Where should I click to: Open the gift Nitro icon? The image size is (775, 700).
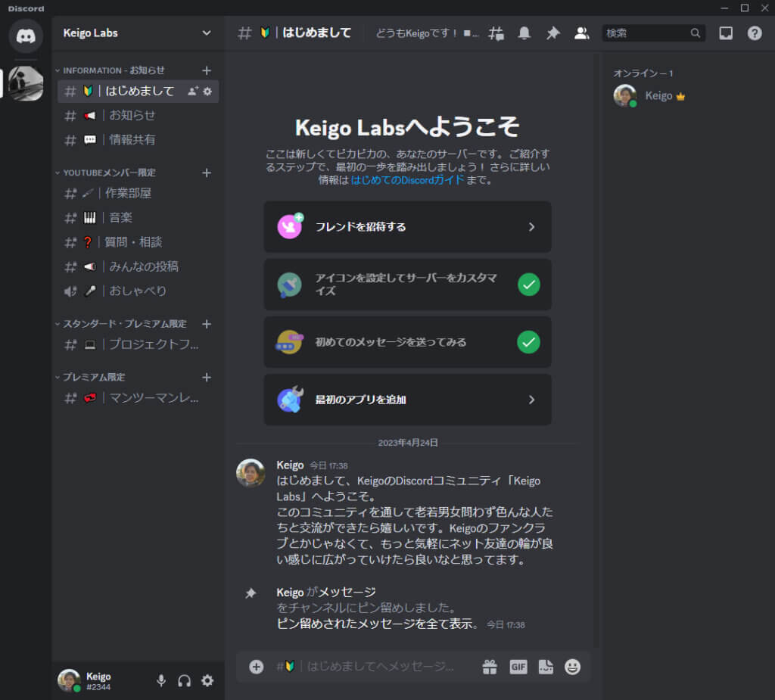490,667
